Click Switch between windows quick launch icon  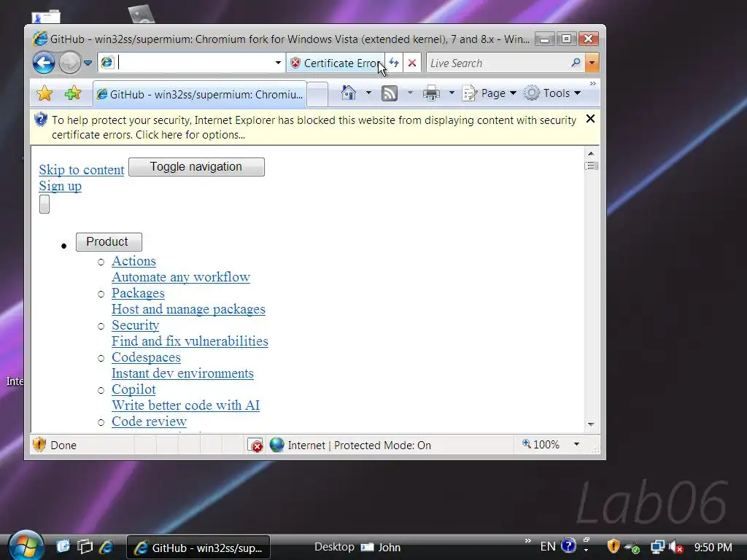point(85,547)
